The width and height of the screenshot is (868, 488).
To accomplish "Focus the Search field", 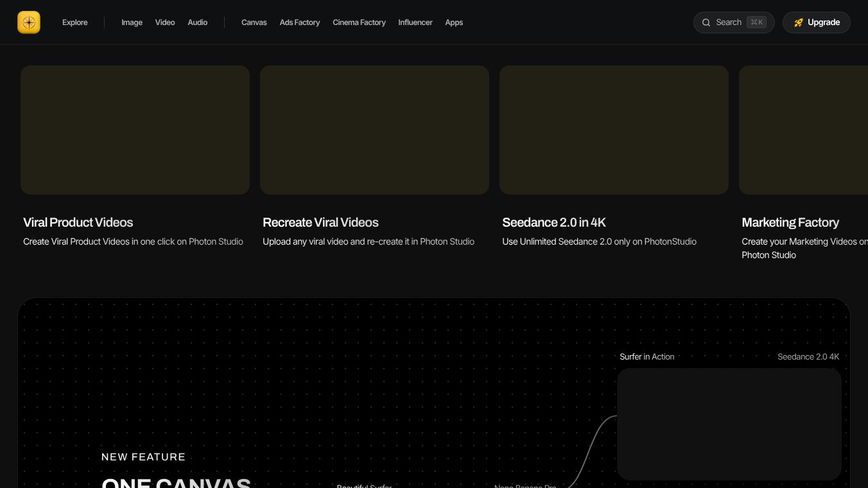I will pos(734,22).
